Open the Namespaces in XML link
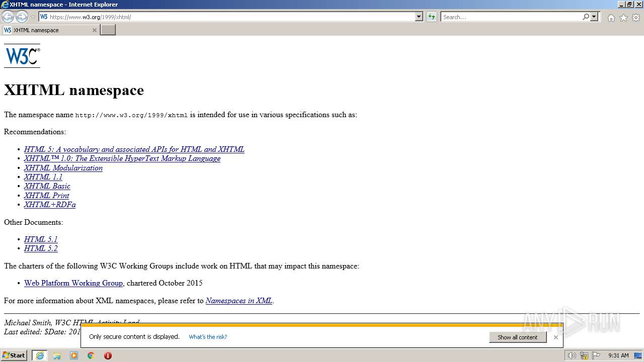Screen dimensions: 644x362 tap(239, 301)
